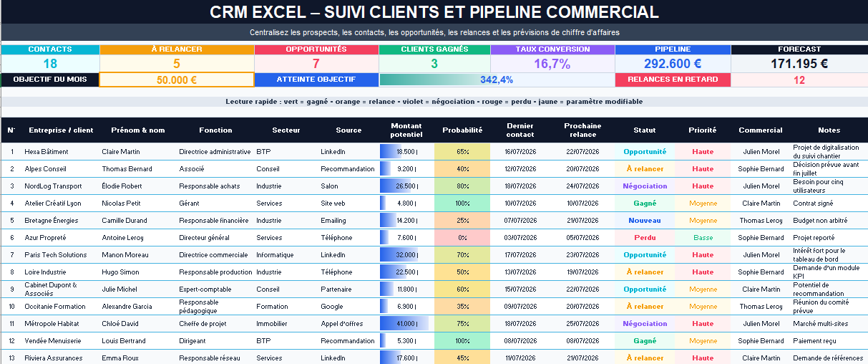The image size is (868, 364).
Task: Select the Alpes Conseil company cell
Action: (61, 169)
